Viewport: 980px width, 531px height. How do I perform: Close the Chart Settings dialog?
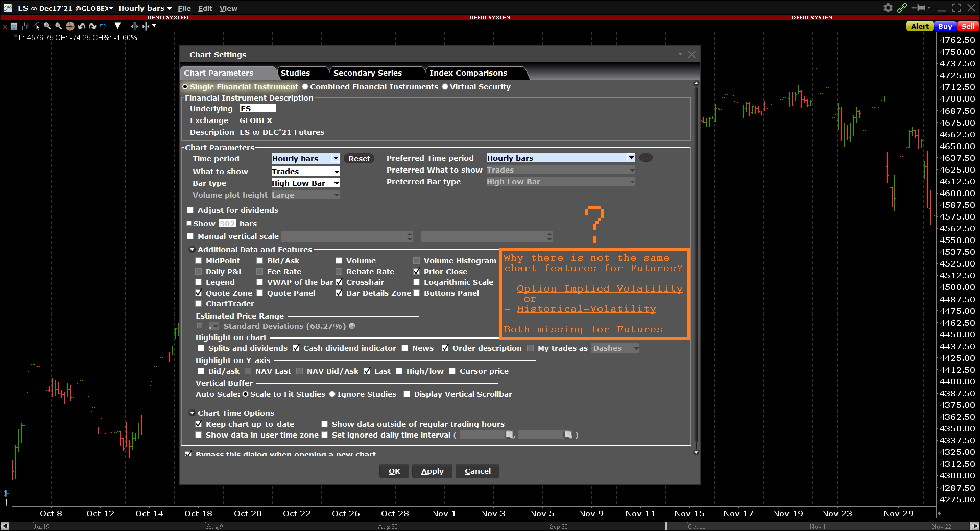coord(691,54)
